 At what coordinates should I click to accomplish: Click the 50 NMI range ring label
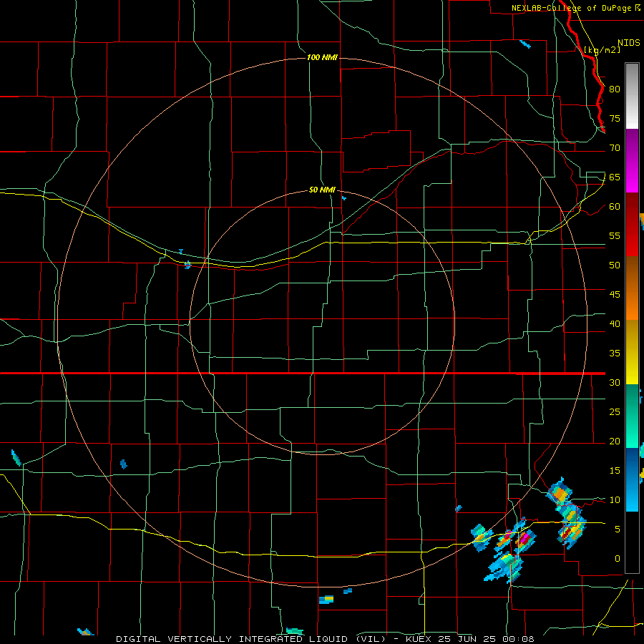[322, 190]
